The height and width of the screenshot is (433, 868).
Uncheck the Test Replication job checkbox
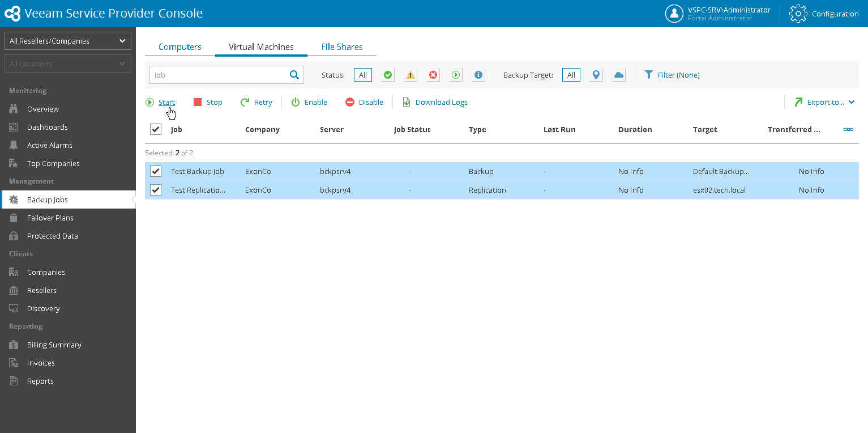[156, 190]
